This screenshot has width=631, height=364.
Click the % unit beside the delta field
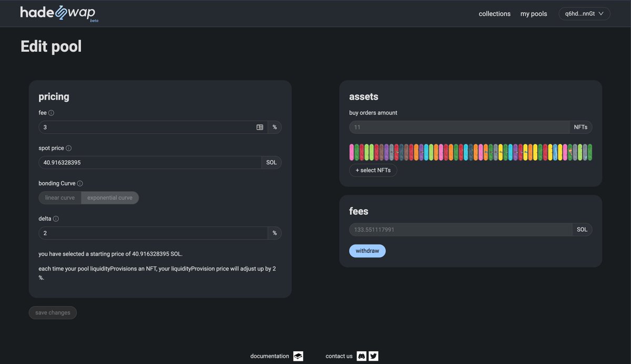[x=274, y=233]
